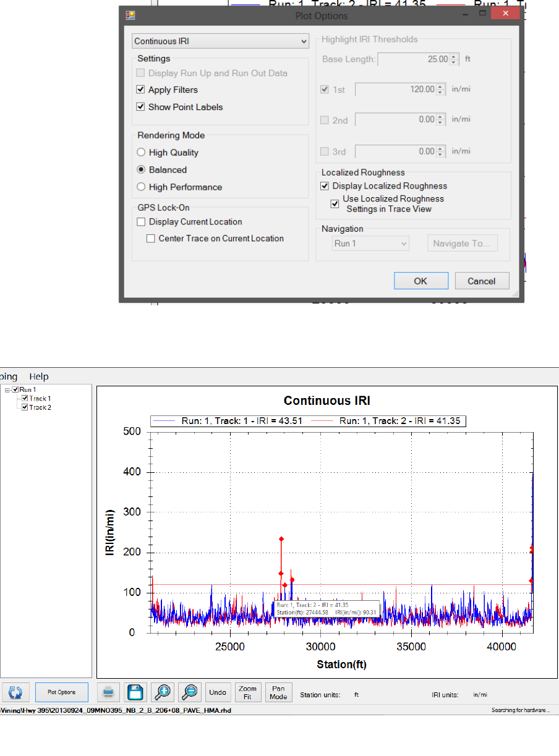Click the Zoom Fit button
The width and height of the screenshot is (559, 756).
247,692
